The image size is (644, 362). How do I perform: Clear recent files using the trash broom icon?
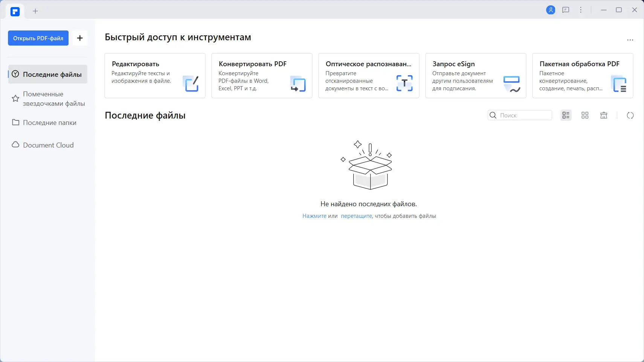coord(603,115)
